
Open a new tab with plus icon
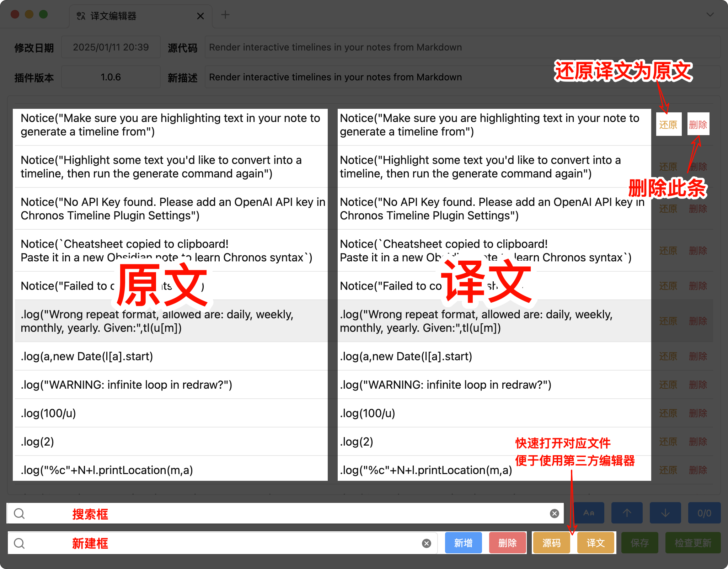coord(225,15)
